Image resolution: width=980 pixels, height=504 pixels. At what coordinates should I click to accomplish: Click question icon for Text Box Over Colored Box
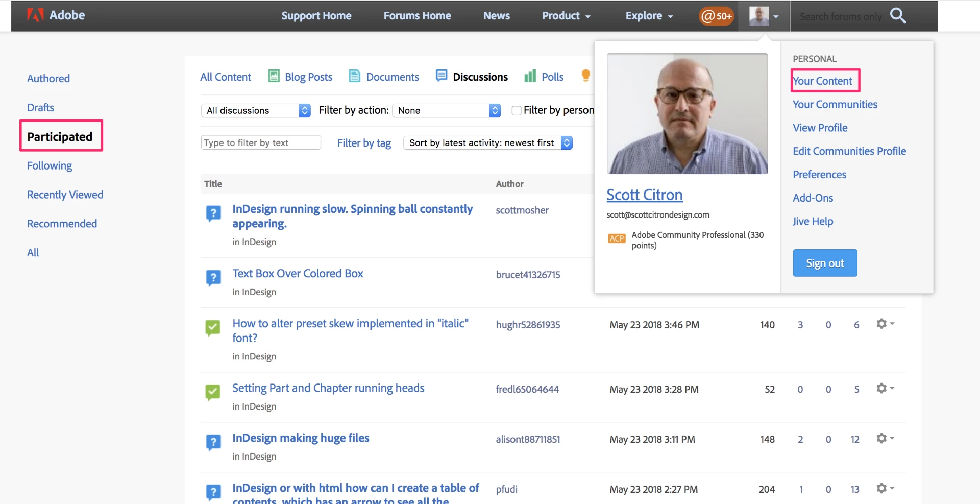click(x=213, y=278)
